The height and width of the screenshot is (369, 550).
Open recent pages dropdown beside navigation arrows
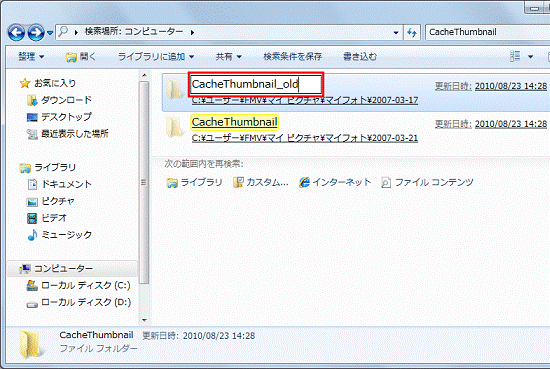pos(50,33)
